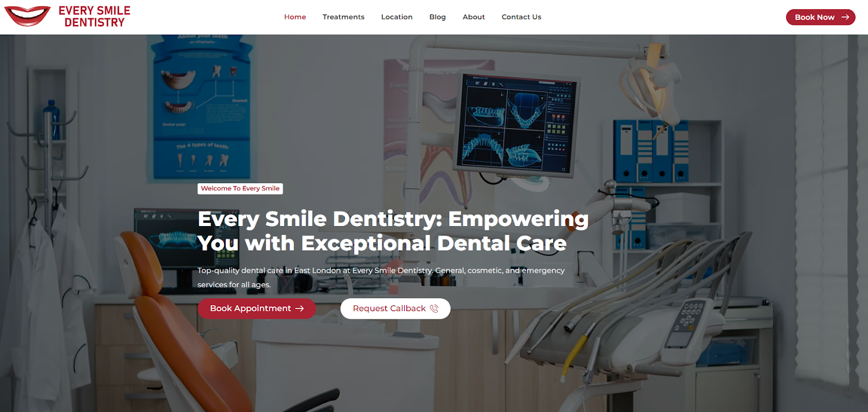Click the red lips logo icon
The image size is (868, 412).
(x=28, y=16)
